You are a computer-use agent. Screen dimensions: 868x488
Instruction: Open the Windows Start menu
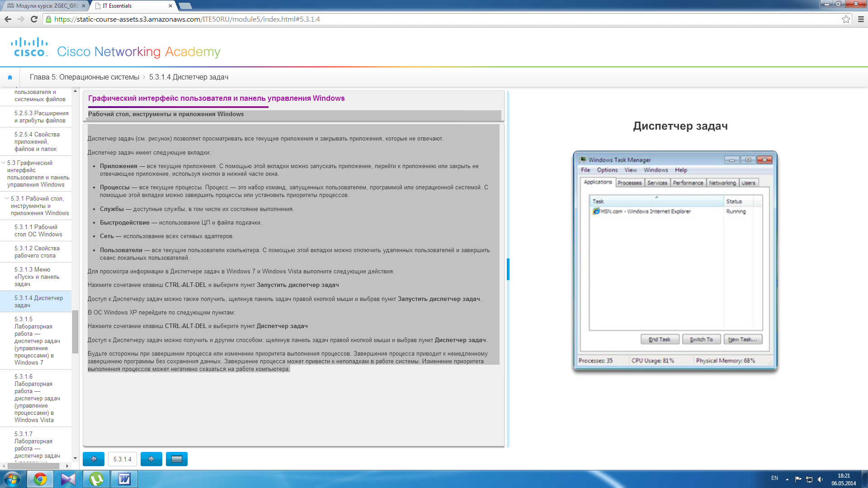pyautogui.click(x=12, y=479)
